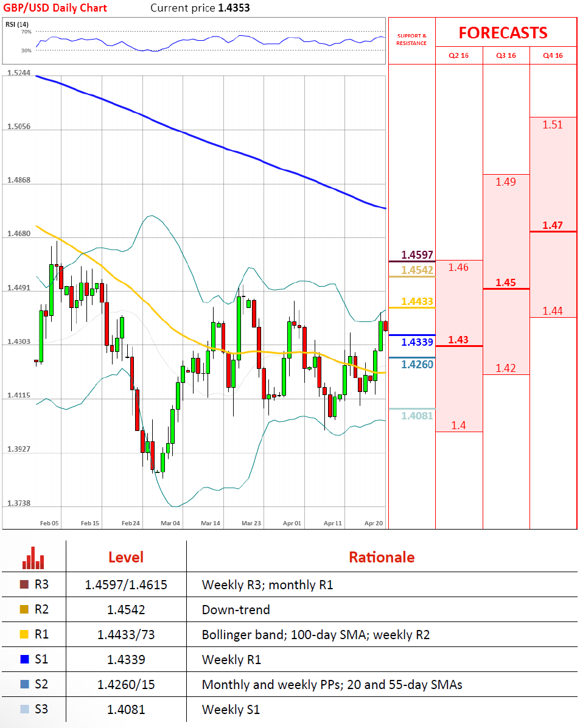Click rationale 'Bollinger band; 100-day SMA; weekly R2'
The image size is (580, 728).
(316, 635)
